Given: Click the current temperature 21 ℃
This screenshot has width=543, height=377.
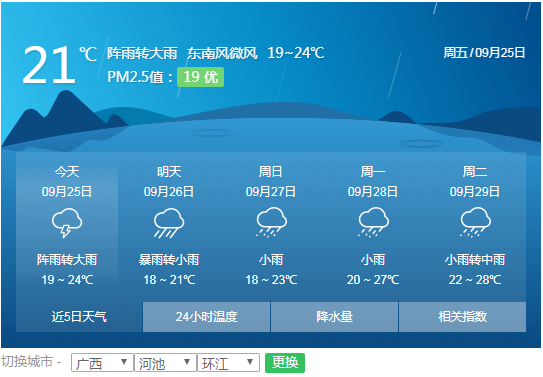Looking at the screenshot, I should 60,65.
